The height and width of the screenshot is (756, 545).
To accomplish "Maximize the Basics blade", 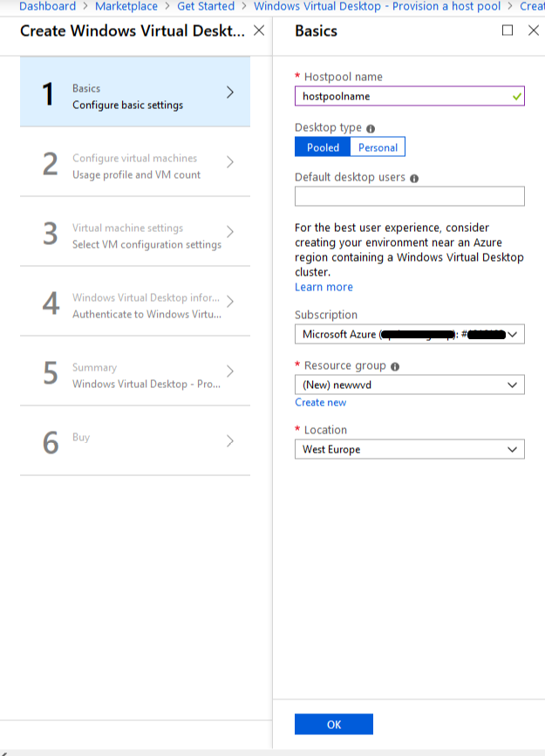I will 508,31.
